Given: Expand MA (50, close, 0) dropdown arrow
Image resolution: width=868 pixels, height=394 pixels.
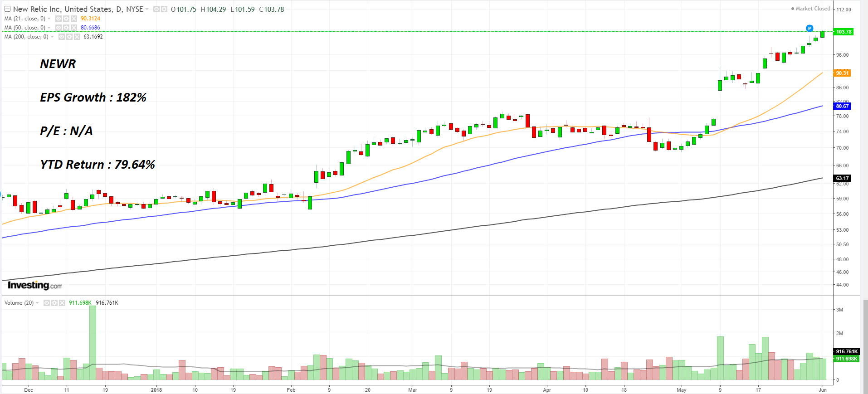Looking at the screenshot, I should [x=49, y=28].
